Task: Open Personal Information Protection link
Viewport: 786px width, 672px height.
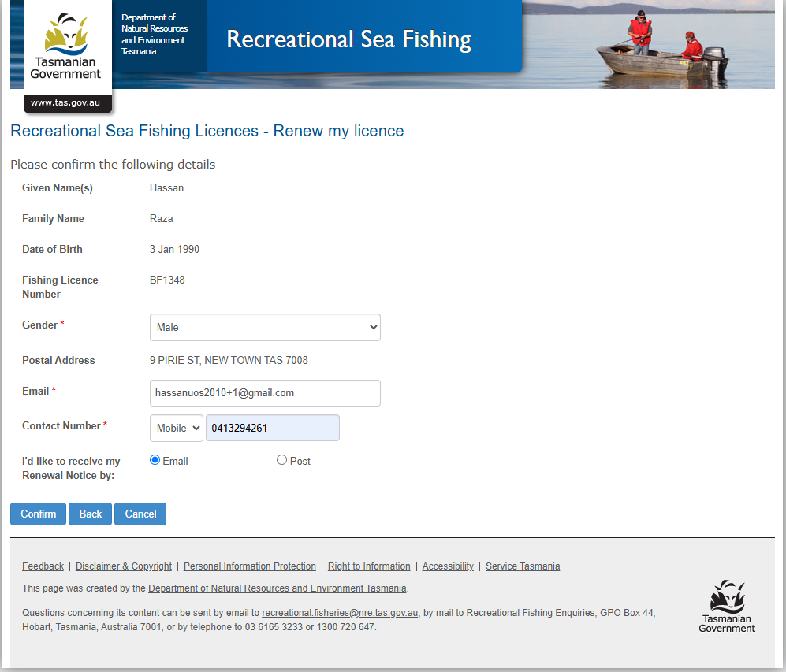Action: (x=250, y=566)
